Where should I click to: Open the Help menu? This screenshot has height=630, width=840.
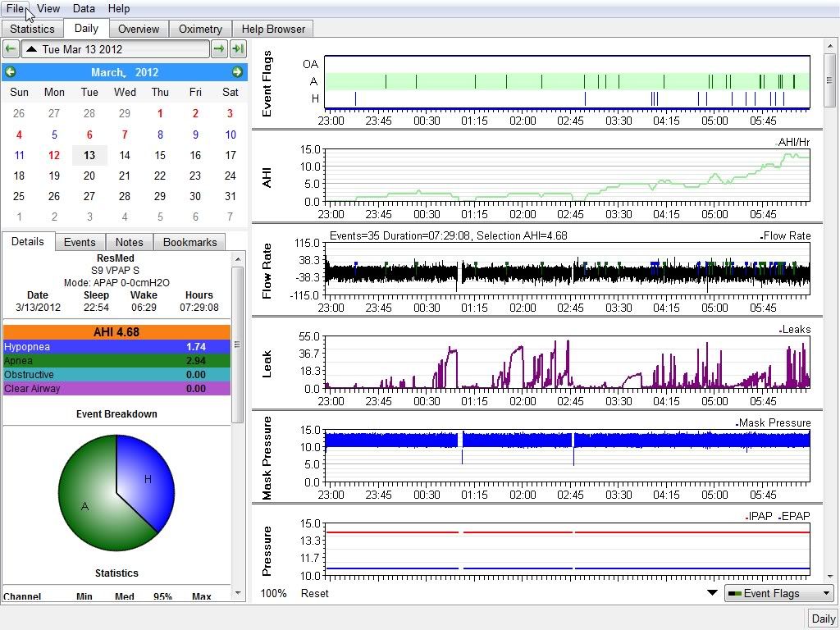click(x=118, y=8)
